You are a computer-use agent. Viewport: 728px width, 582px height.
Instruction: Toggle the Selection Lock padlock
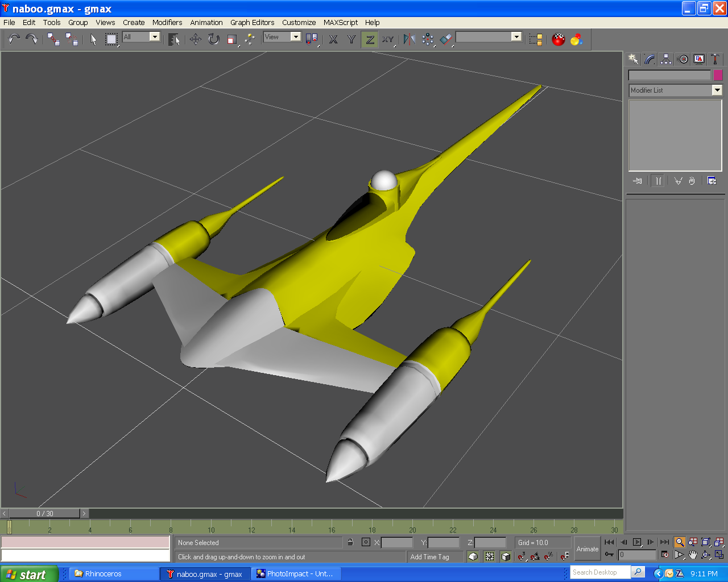[x=350, y=543]
